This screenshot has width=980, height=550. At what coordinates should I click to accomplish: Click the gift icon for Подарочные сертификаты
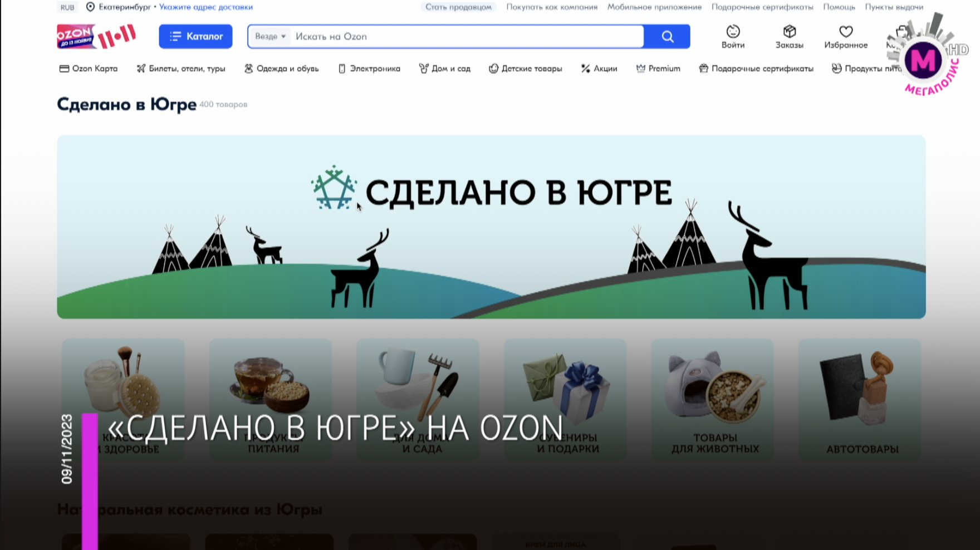point(704,68)
